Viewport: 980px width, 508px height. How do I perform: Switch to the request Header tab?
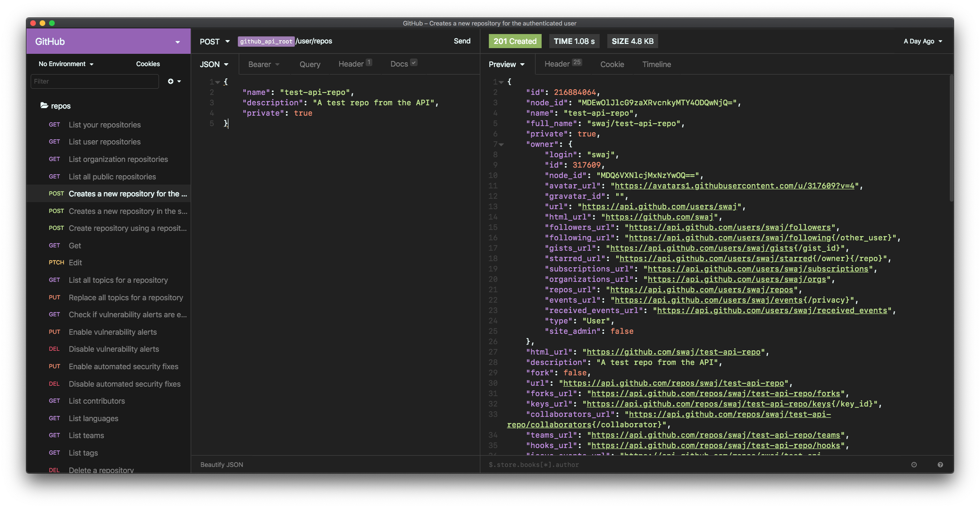355,64
